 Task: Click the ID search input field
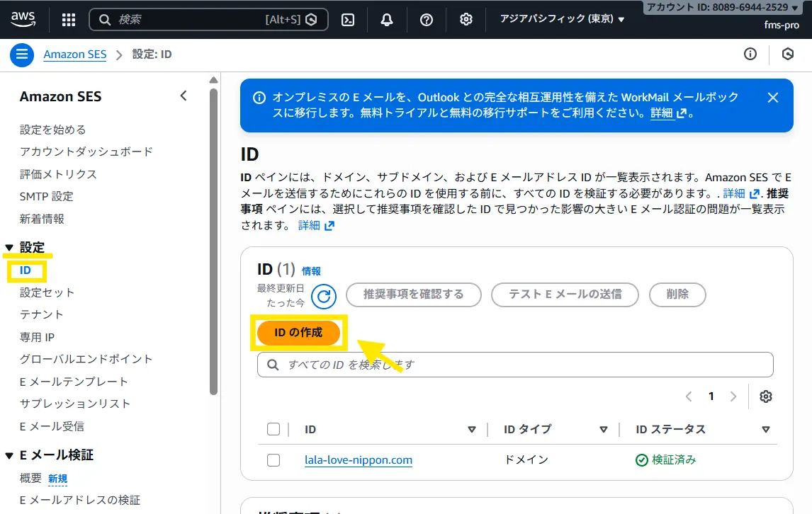pos(524,365)
